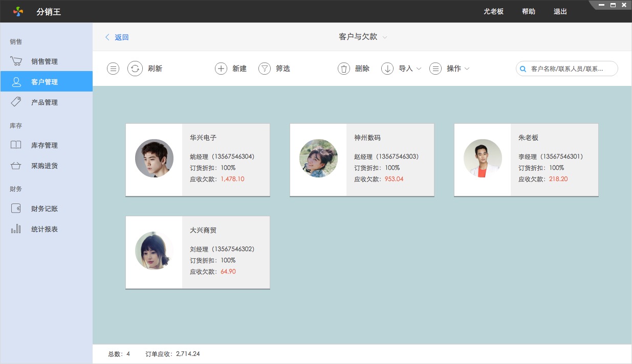Click the list menu icon left of refresh
Viewport: 632px width, 364px height.
click(113, 69)
